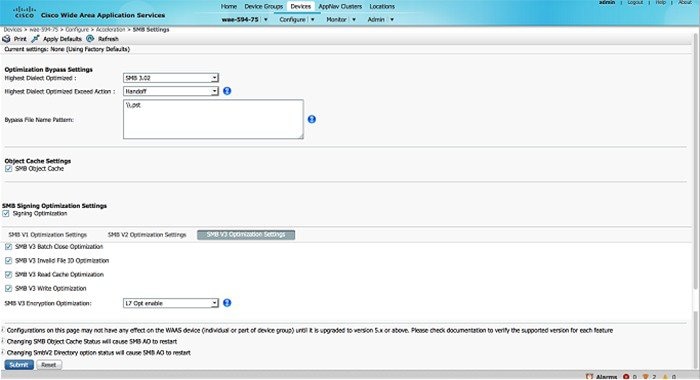
Task: Expand the Configure menu arrow
Action: 312,20
